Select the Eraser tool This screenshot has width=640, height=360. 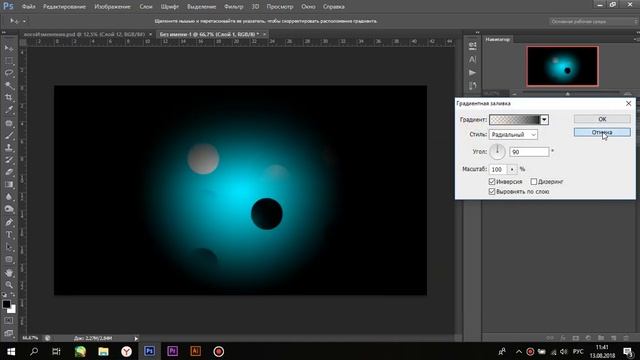pos(9,172)
